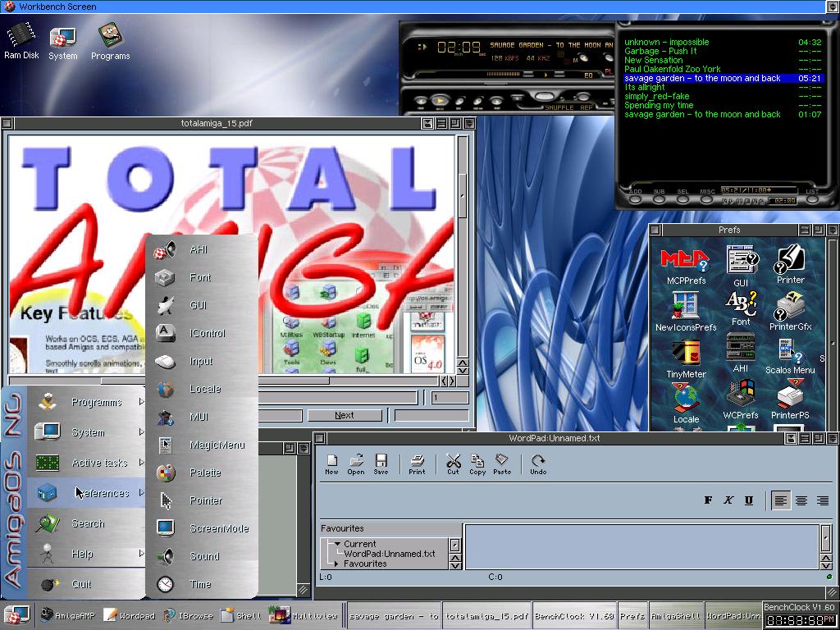The width and height of the screenshot is (840, 630).
Task: Expand the Programms entry in start menu
Action: pyautogui.click(x=87, y=402)
